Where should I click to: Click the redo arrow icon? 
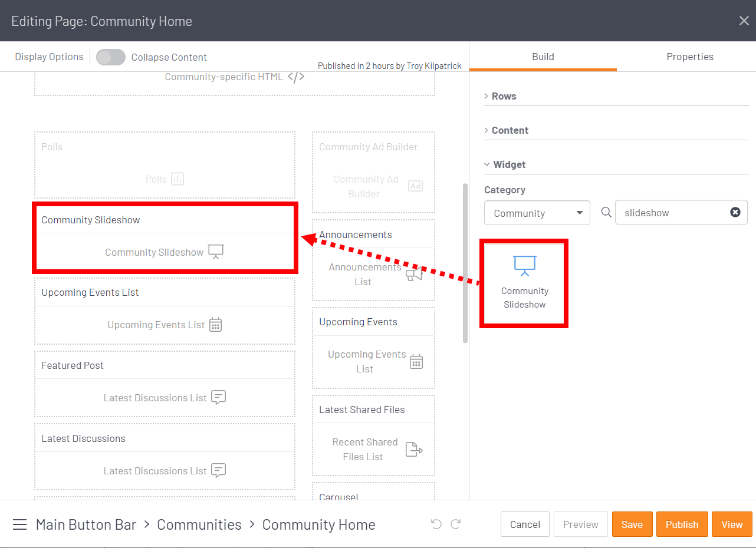455,524
